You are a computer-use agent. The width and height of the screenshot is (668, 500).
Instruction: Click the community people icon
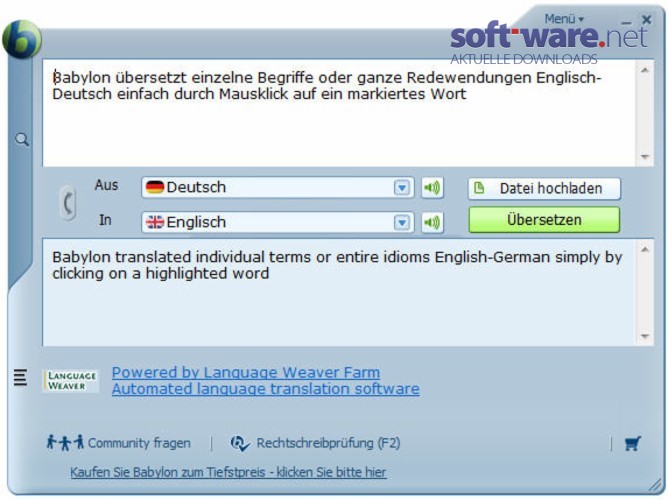(x=65, y=443)
